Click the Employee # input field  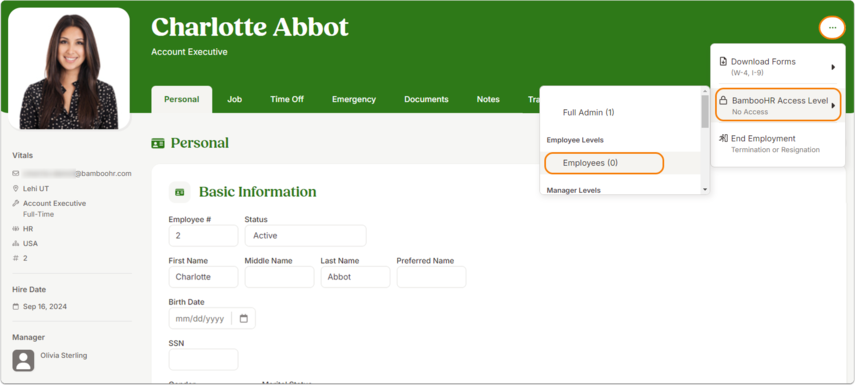tap(203, 236)
